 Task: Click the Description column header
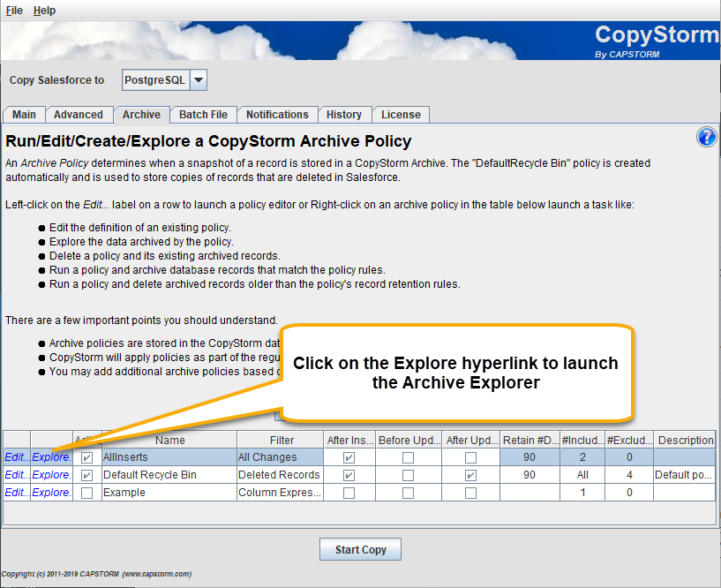(685, 441)
